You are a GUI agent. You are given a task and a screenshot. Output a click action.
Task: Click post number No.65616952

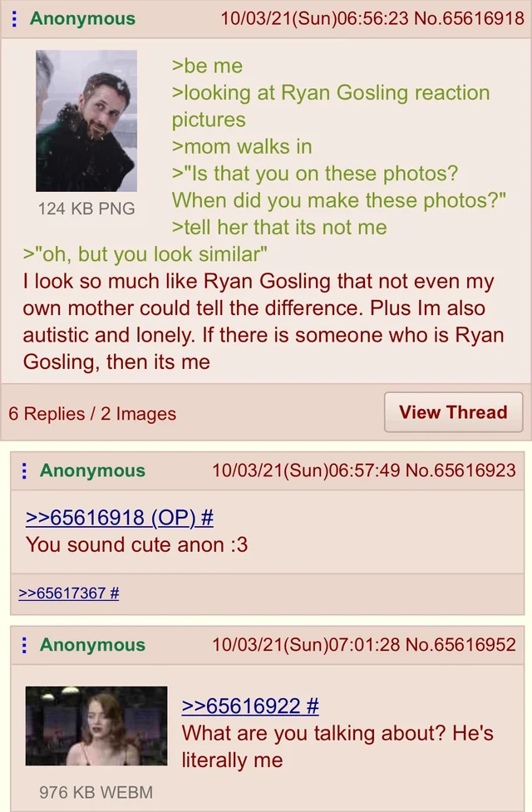pos(461,645)
